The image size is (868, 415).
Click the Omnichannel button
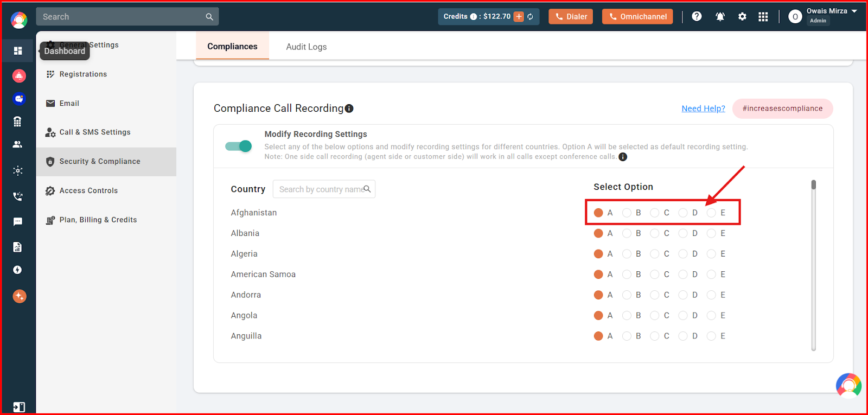(x=637, y=16)
